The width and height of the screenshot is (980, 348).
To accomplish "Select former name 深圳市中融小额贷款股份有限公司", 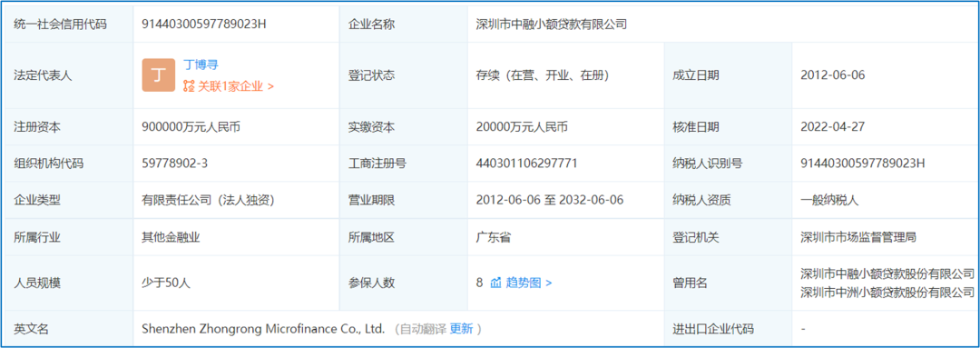I will click(887, 273).
